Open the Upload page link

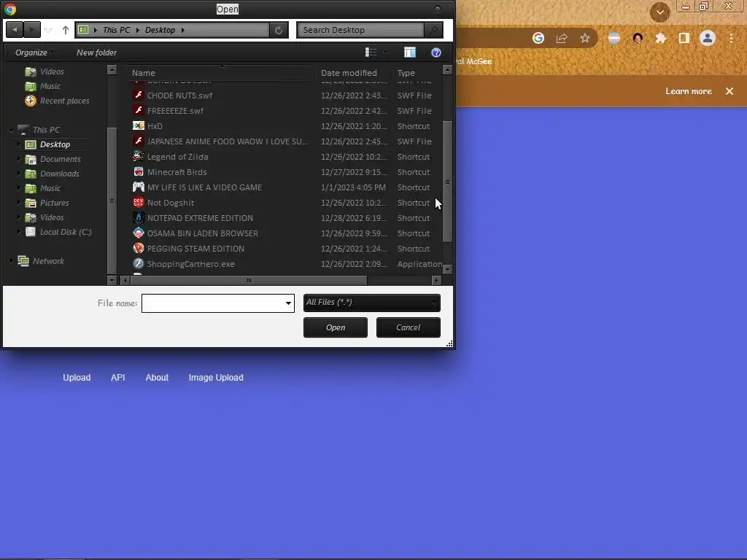click(77, 378)
